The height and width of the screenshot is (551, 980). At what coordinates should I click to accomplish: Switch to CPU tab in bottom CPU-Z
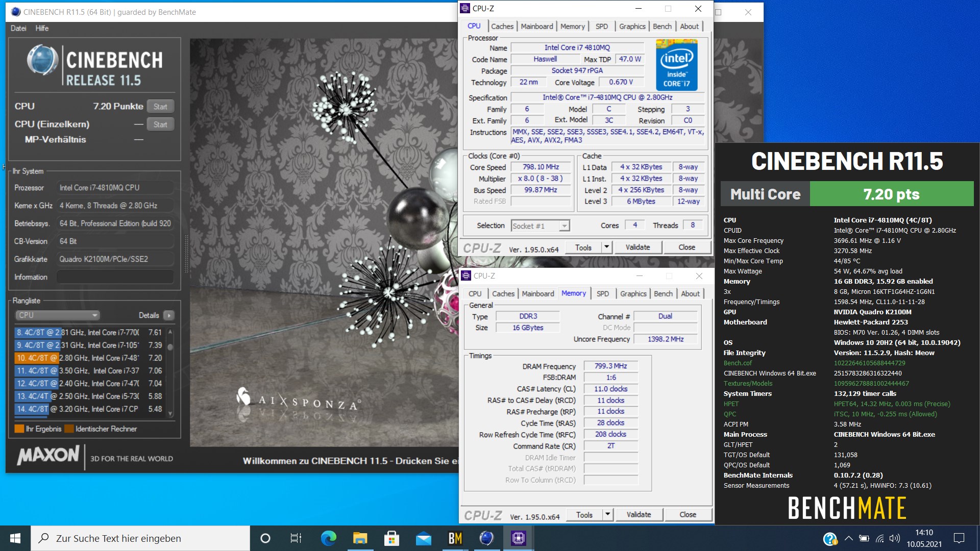[x=475, y=294]
